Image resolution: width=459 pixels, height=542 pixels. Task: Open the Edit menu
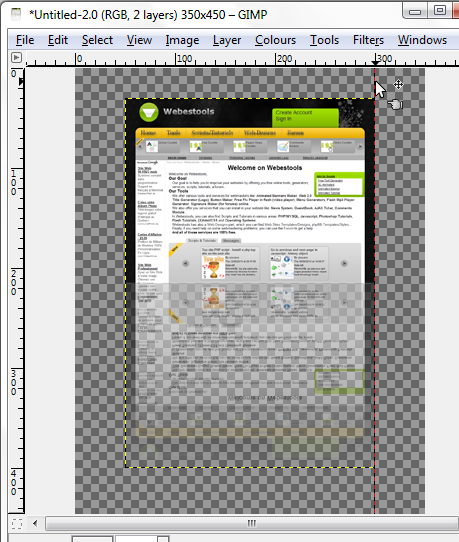[58, 40]
